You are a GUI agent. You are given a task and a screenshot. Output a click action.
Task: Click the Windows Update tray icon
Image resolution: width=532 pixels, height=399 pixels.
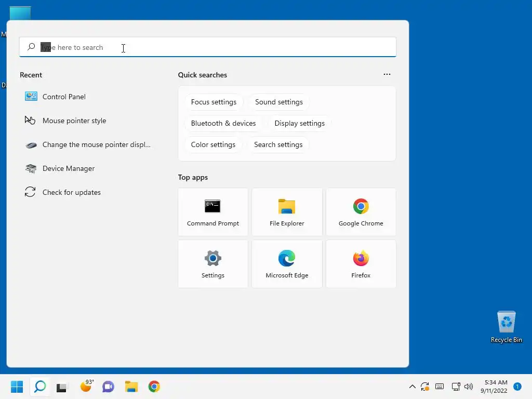click(425, 387)
